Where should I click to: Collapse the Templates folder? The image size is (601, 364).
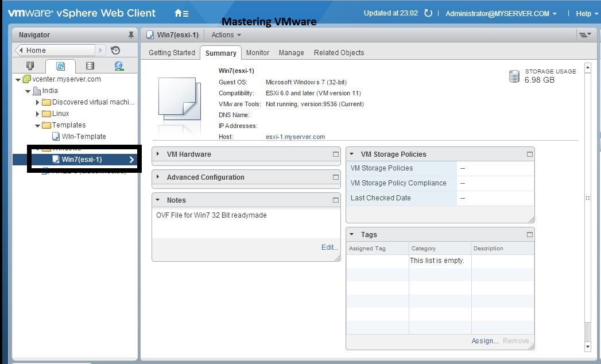coord(37,126)
